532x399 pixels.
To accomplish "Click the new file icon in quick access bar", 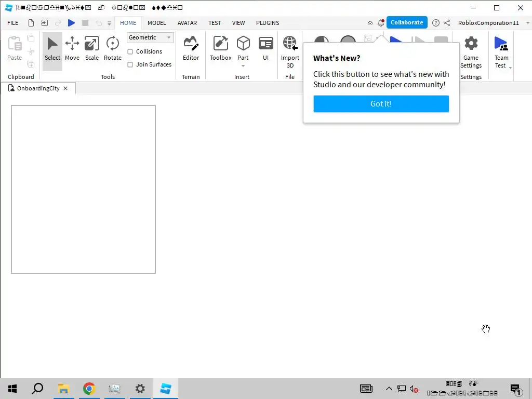I will click(31, 23).
